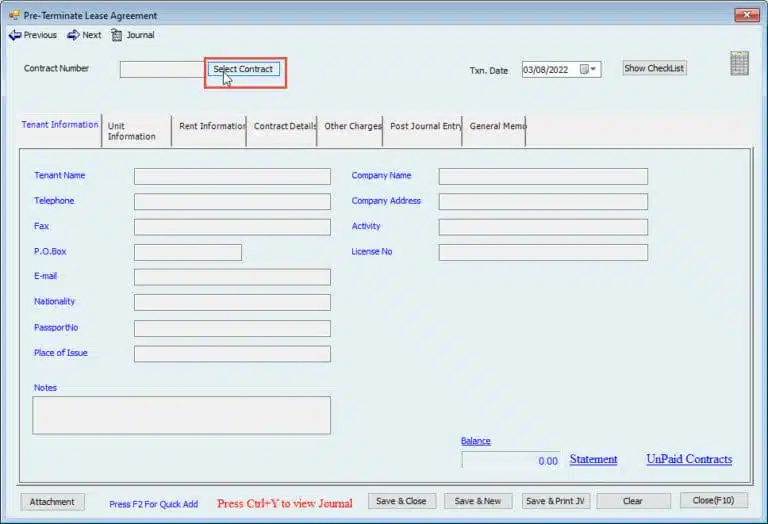Click the Show CheckList button
The width and height of the screenshot is (768, 524).
click(654, 68)
